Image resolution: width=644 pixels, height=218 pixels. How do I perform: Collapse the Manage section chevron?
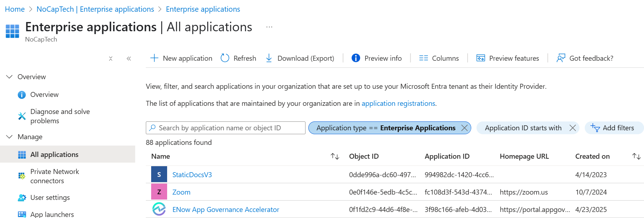click(10, 137)
